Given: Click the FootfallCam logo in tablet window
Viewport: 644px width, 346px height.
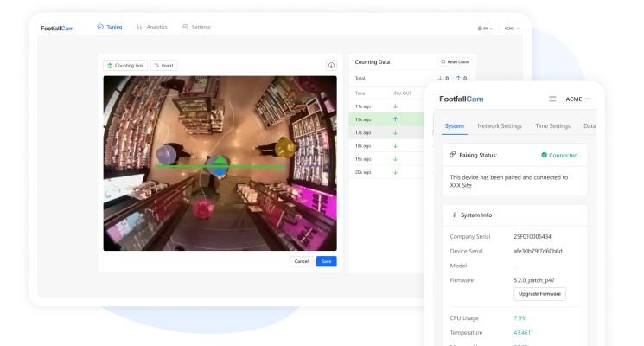Looking at the screenshot, I should pos(57,29).
